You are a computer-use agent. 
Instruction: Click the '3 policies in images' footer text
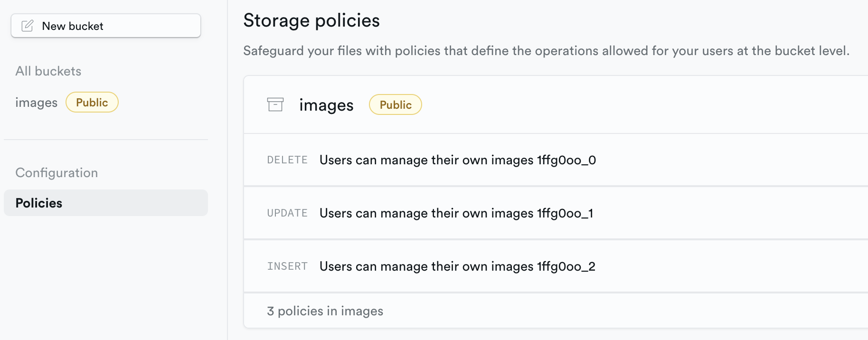tap(325, 311)
